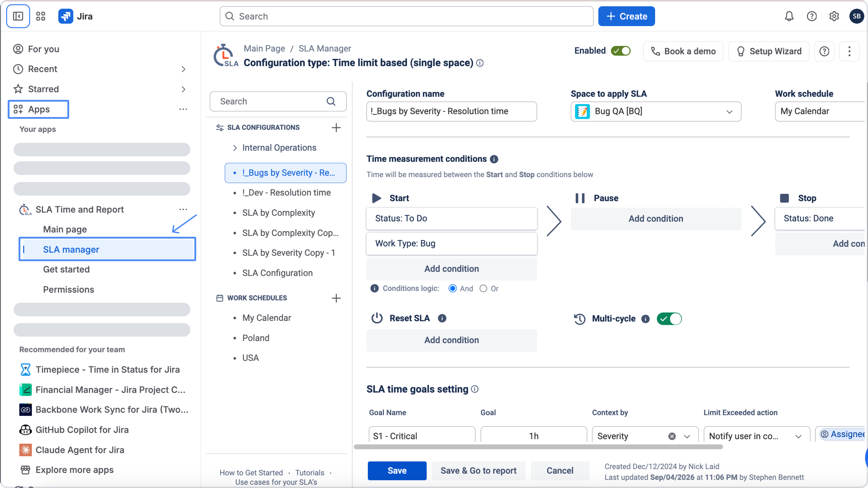Click the blue Create button
The width and height of the screenshot is (868, 488).
[626, 16]
